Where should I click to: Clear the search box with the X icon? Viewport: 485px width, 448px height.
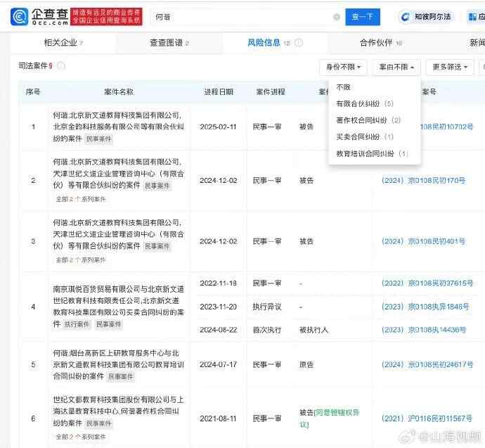(337, 17)
